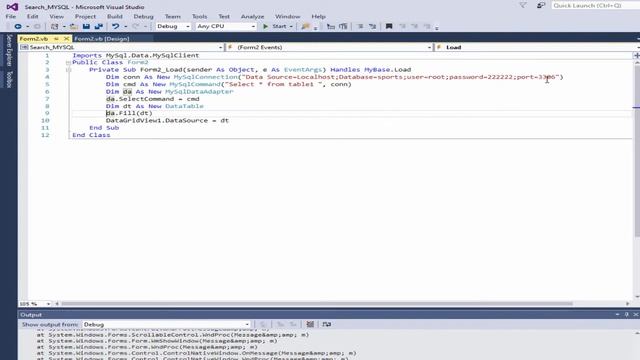Click Clear All icon in Output panel
This screenshot has width=640, height=360.
coord(310,324)
